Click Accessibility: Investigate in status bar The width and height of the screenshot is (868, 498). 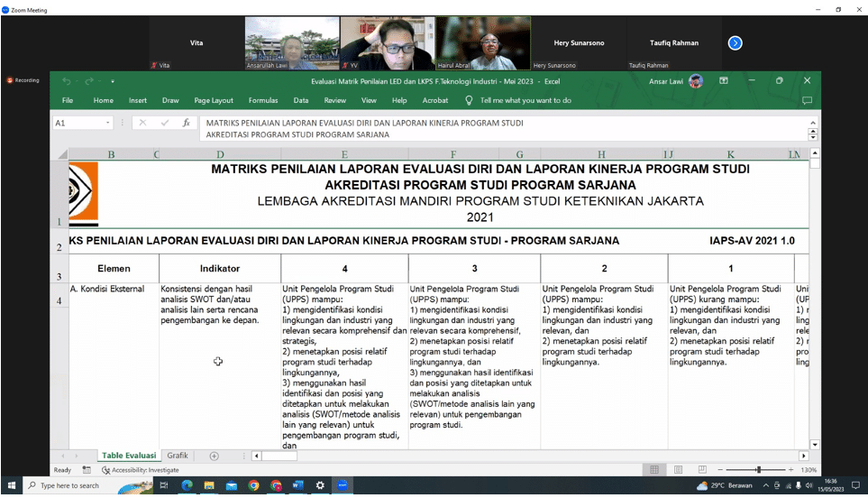(x=140, y=470)
